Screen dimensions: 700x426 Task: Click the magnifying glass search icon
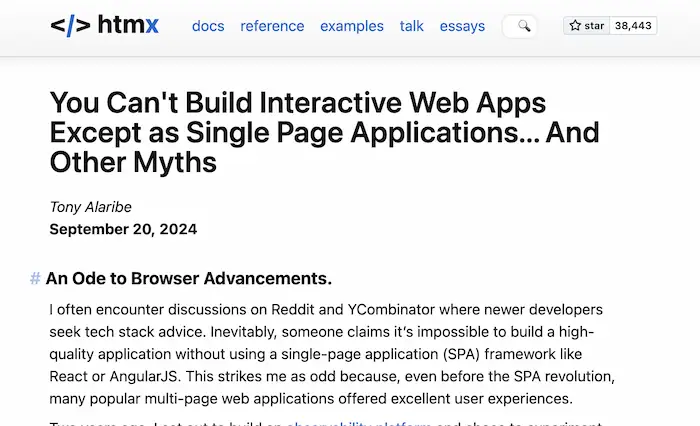[523, 26]
